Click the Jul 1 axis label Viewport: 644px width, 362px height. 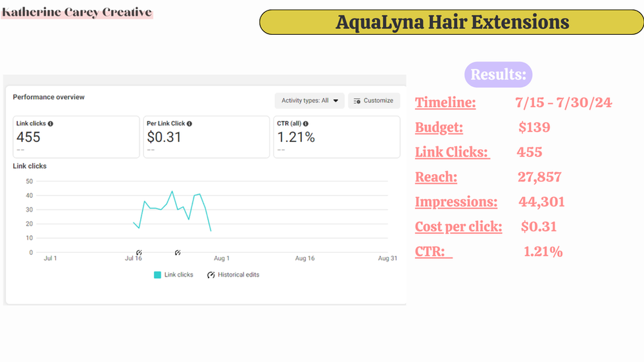pyautogui.click(x=50, y=258)
